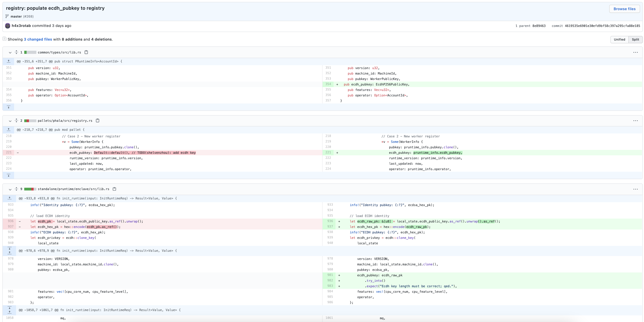Expand all lines in common/types/src/lib.rs
The width and height of the screenshot is (644, 322).
pyautogui.click(x=16, y=52)
